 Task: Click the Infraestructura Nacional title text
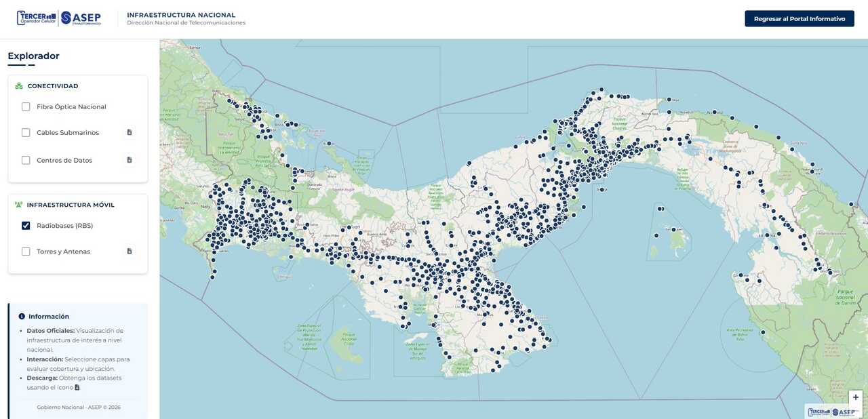181,15
